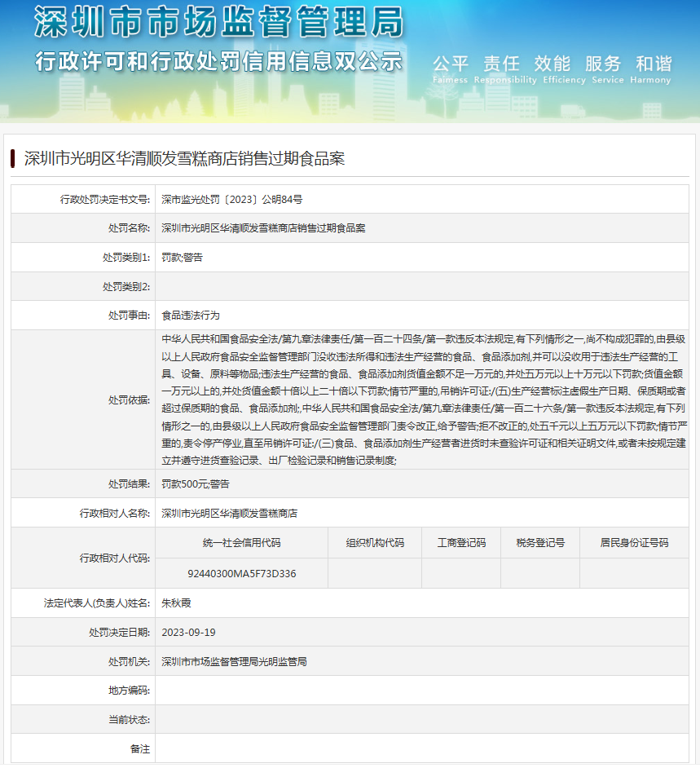Screen dimensions: 700x768
Task: Click the header title 深圳市市场监督管理局
Action: [x=219, y=22]
